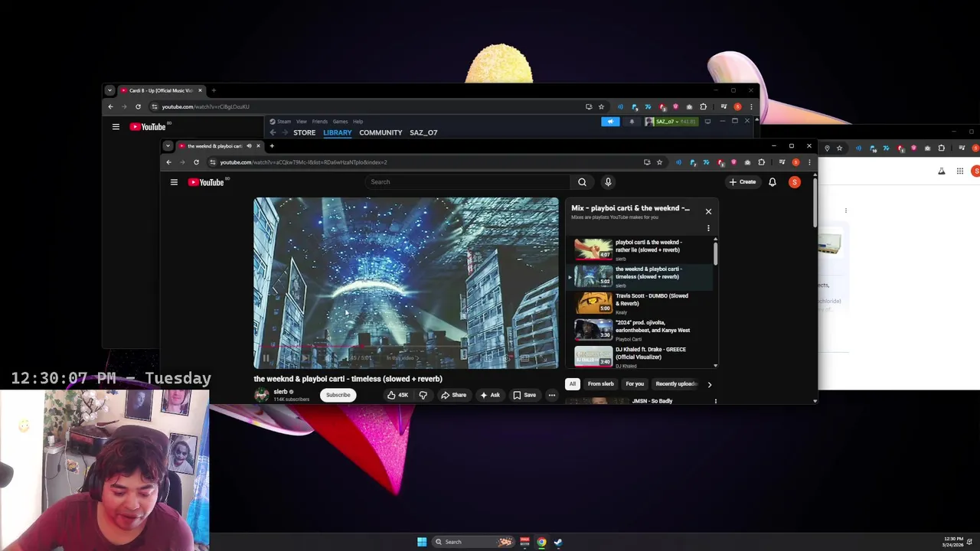Click the taskbar Search box
This screenshot has width=980, height=551.
[x=473, y=542]
